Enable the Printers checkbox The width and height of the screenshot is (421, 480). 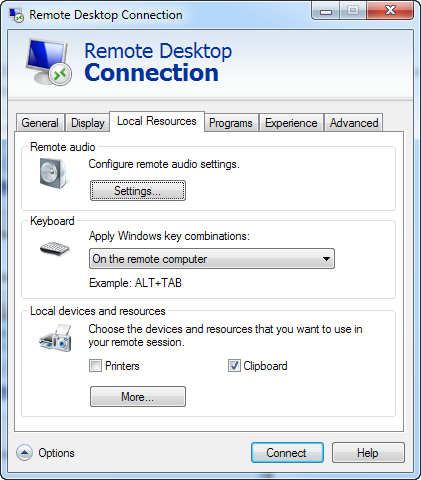point(95,366)
